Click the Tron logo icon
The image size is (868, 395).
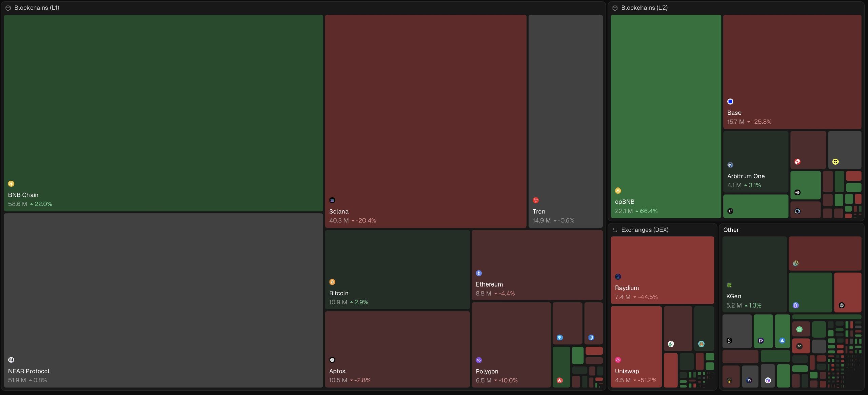pos(536,200)
